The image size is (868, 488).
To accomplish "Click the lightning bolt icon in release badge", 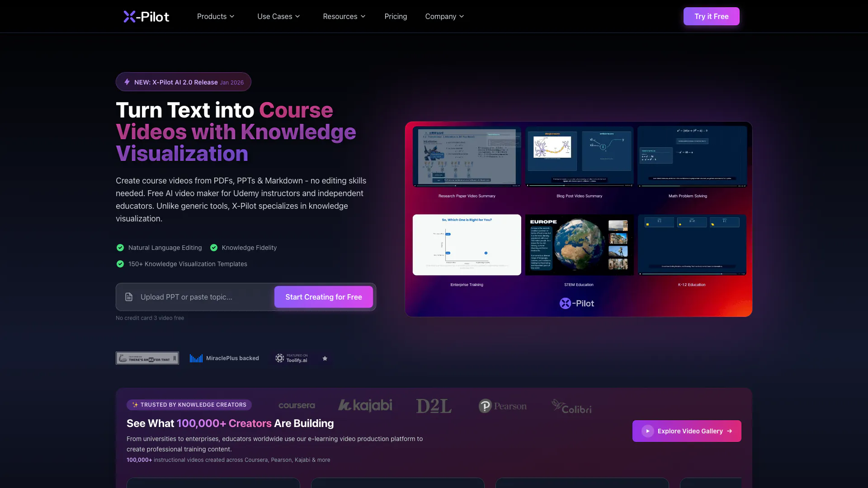I will click(x=127, y=82).
